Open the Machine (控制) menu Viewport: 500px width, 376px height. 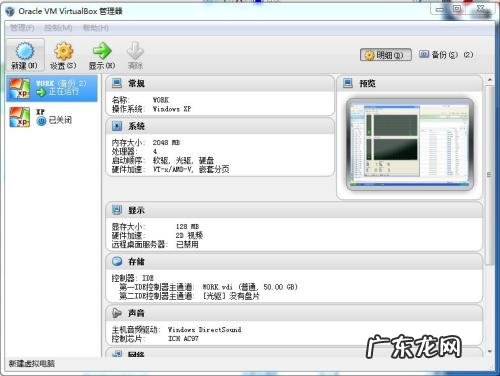click(58, 28)
